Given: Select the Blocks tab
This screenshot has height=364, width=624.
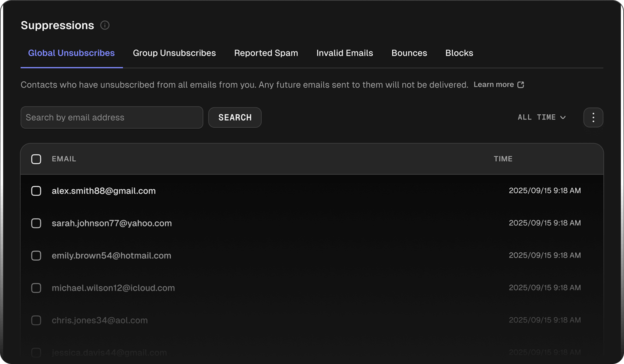Looking at the screenshot, I should click(459, 53).
